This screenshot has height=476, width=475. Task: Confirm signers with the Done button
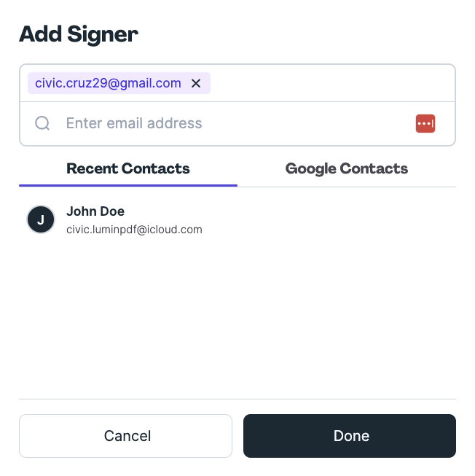350,436
